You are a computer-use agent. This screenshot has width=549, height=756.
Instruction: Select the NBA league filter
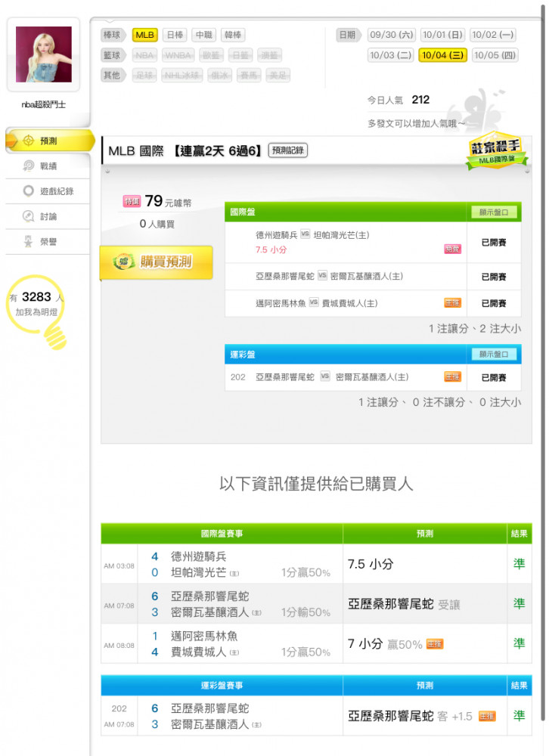(144, 55)
